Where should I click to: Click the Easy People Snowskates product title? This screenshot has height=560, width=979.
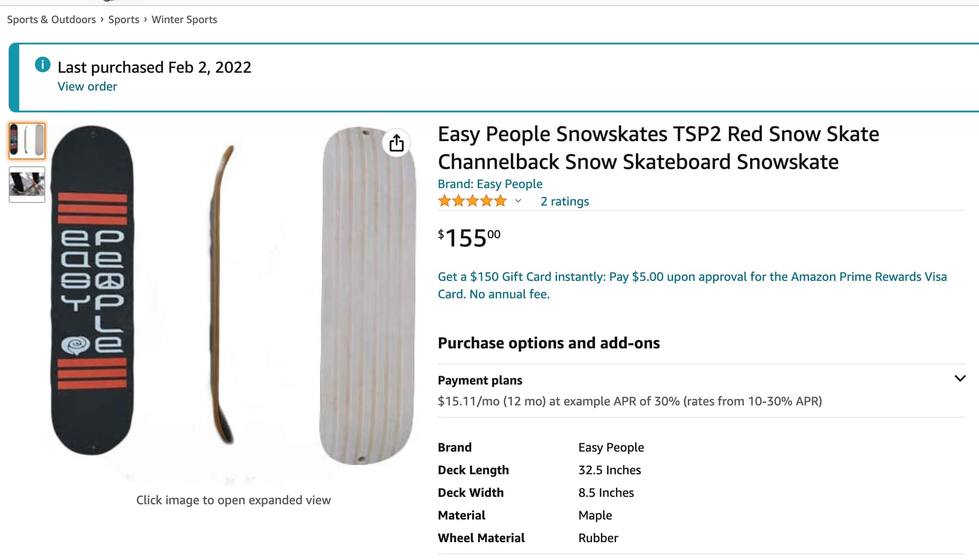pos(658,148)
